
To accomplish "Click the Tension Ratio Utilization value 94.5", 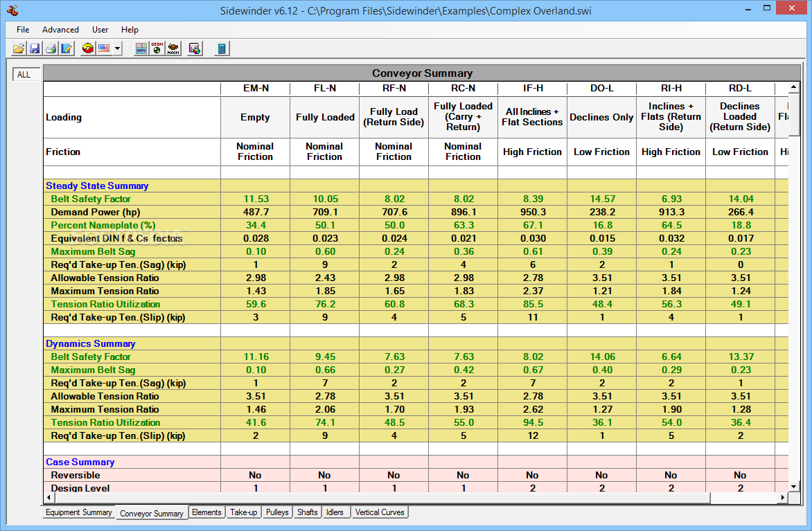I will [533, 423].
